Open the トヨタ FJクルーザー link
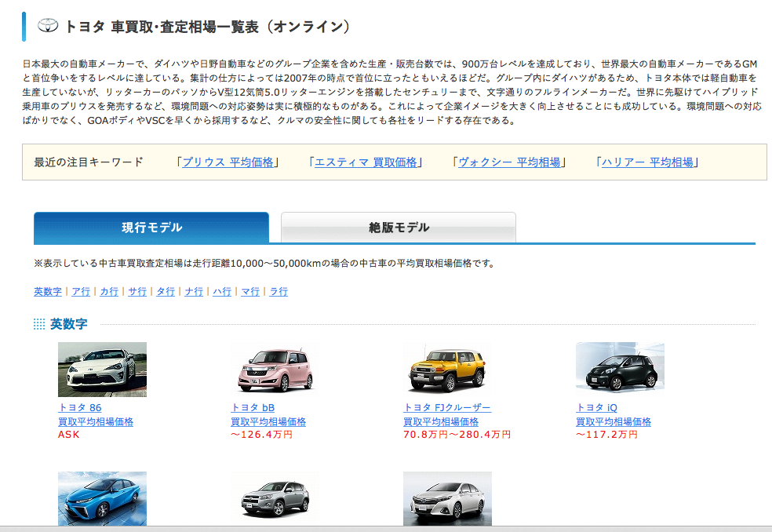 447,408
